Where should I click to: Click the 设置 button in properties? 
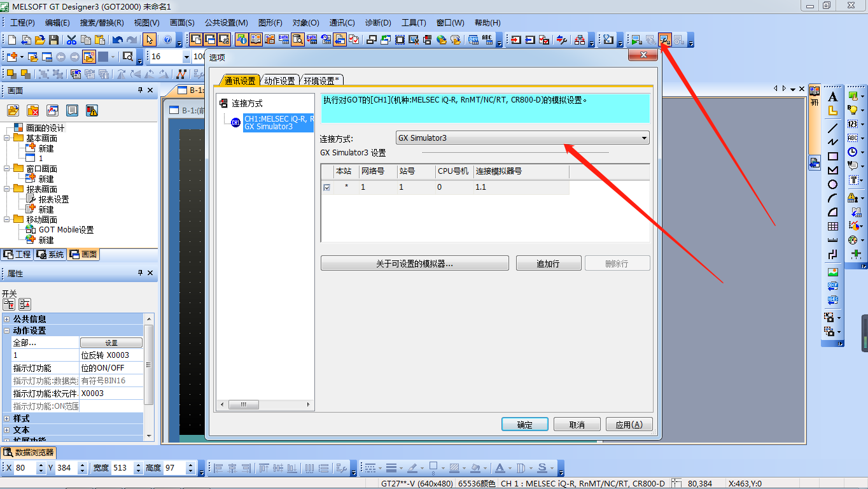(x=111, y=343)
